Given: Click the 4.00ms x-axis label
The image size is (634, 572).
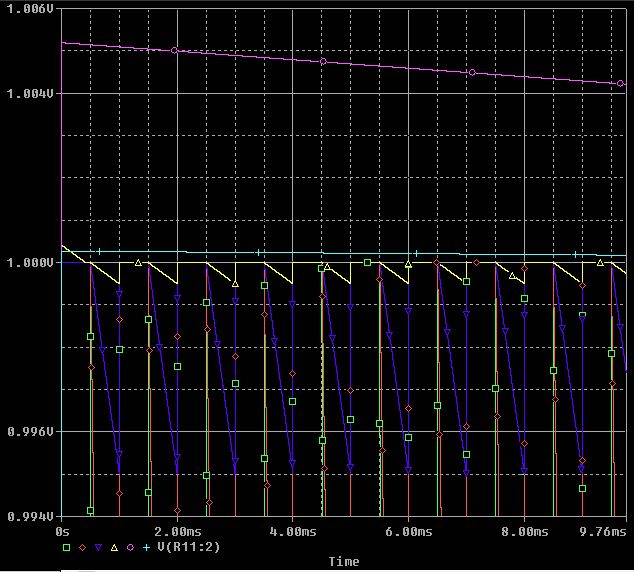Looking at the screenshot, I should coord(293,531).
